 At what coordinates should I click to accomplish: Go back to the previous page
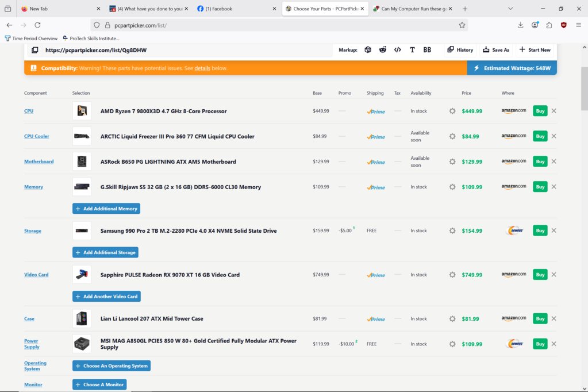coord(9,25)
